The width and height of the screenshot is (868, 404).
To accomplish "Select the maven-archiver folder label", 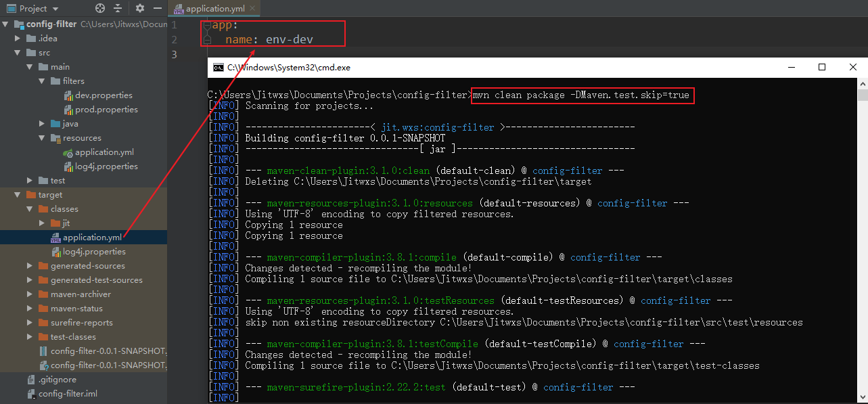I will [x=81, y=294].
